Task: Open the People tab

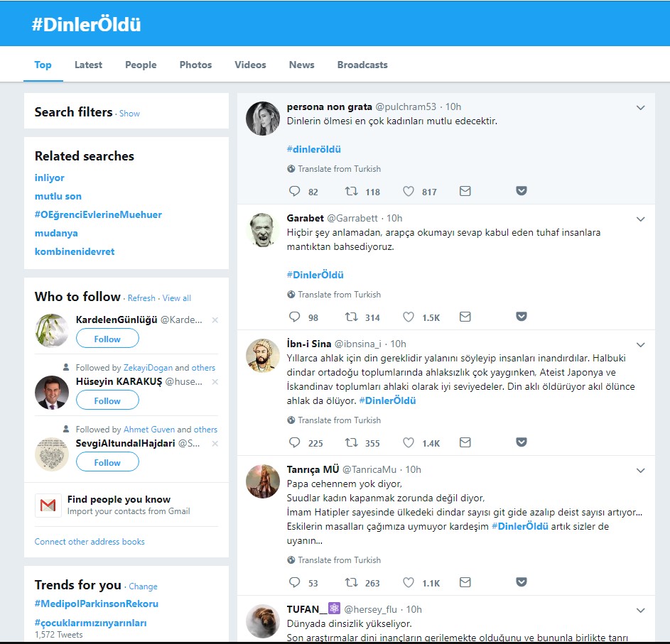Action: click(141, 65)
